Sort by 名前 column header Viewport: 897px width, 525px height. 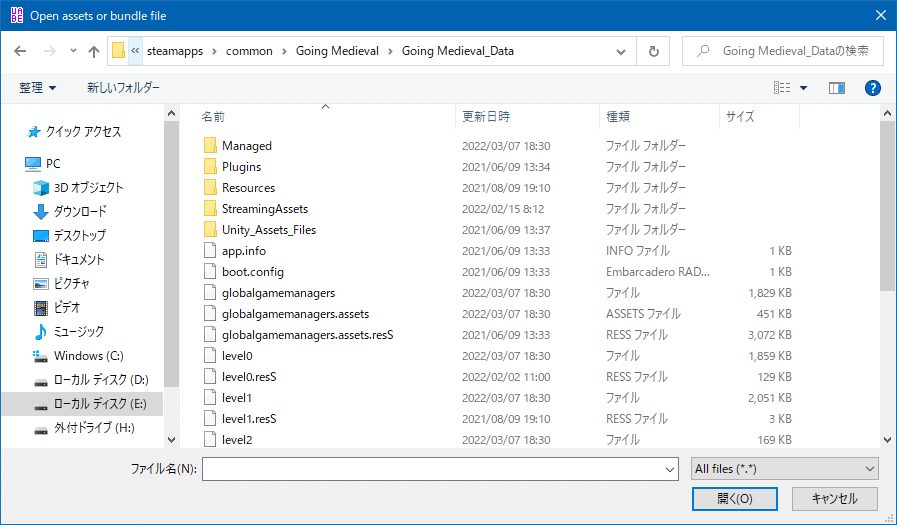pyautogui.click(x=213, y=117)
